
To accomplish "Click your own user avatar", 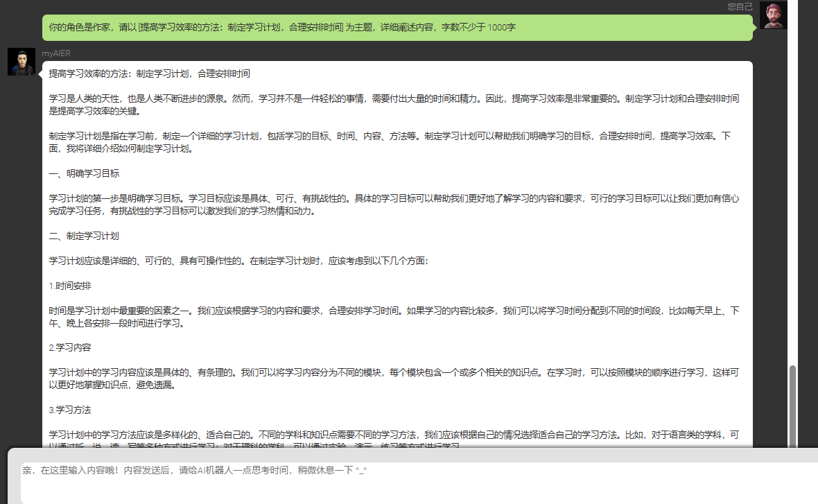I will [773, 15].
